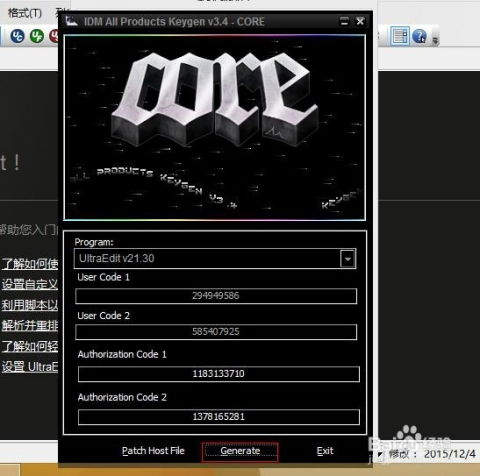Screen dimensions: 480x476
Task: Click the CORE logo animation banner
Action: tap(215, 127)
